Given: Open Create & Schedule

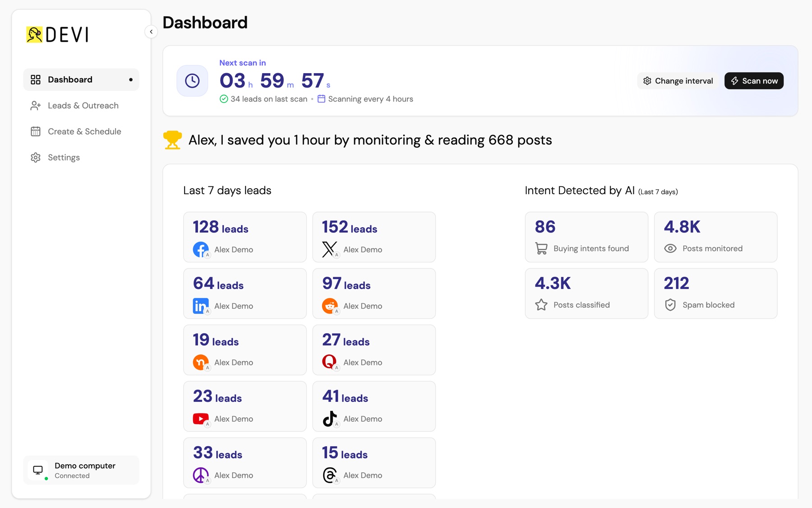Looking at the screenshot, I should point(81,131).
